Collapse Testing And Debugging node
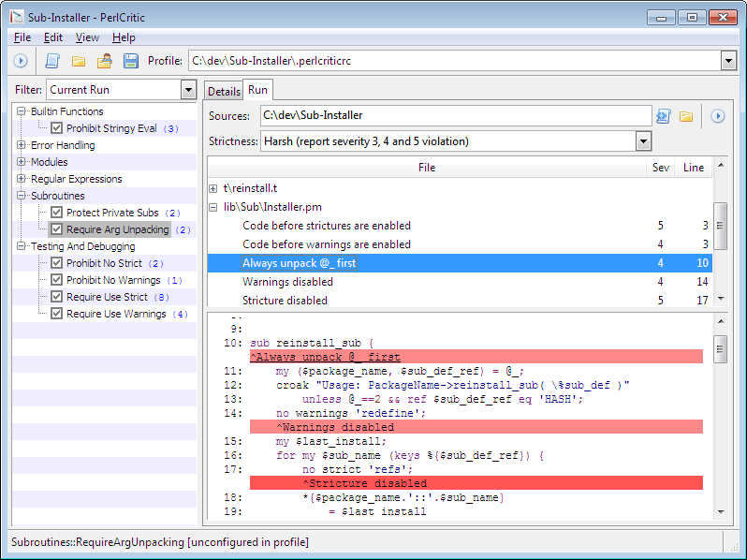Screen dimensions: 747x560 pos(21,246)
